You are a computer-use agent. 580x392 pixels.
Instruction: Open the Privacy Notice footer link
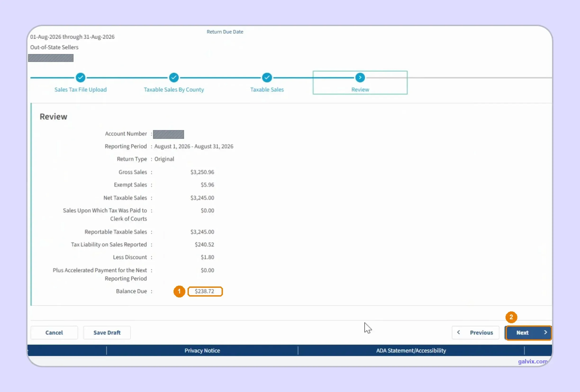[202, 351]
